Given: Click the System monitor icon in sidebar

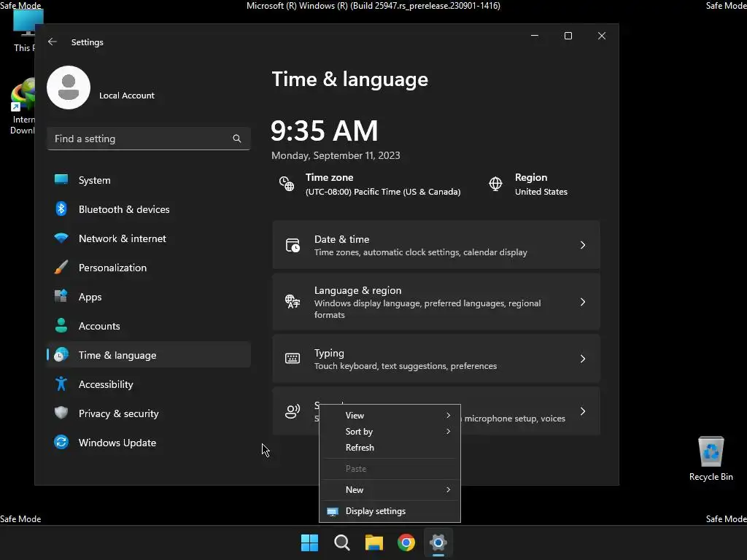Looking at the screenshot, I should point(61,179).
